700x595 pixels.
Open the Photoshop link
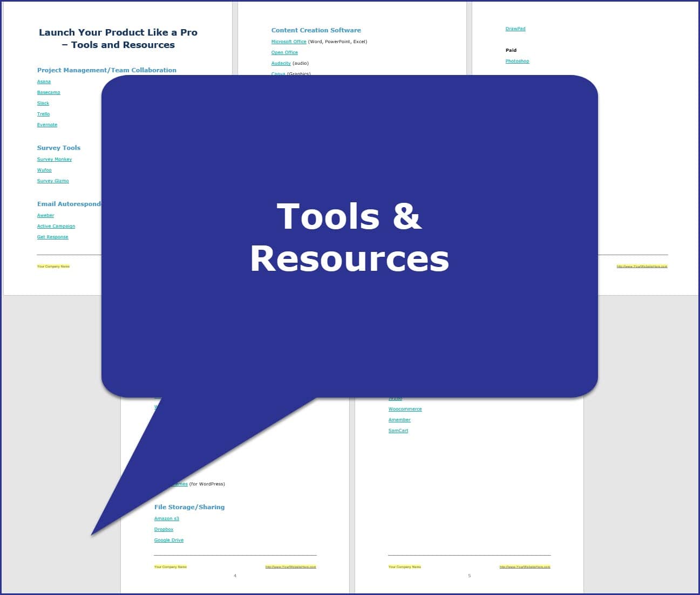[x=517, y=61]
